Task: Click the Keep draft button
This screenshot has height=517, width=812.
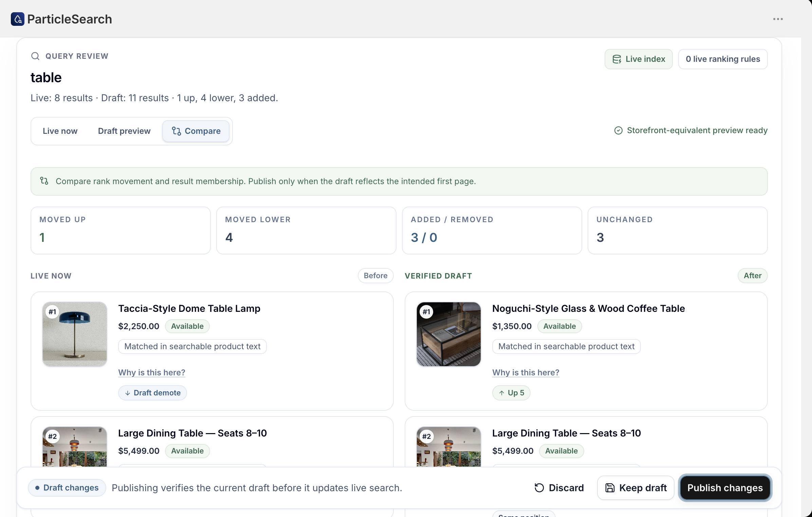Action: pos(635,488)
